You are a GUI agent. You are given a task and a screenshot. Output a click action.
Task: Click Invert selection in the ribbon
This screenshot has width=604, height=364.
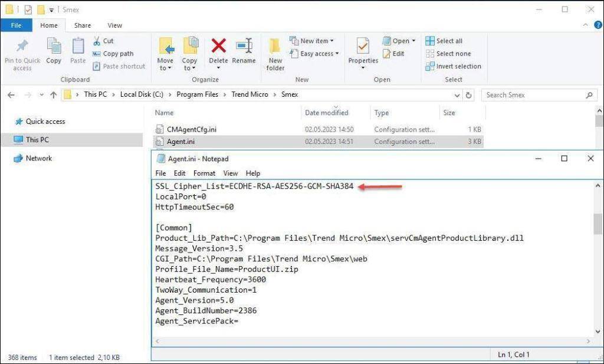coord(454,66)
